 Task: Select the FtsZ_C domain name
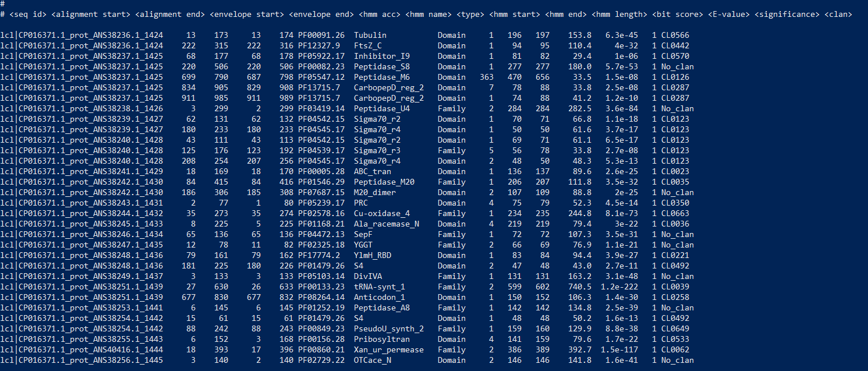pyautogui.click(x=367, y=45)
